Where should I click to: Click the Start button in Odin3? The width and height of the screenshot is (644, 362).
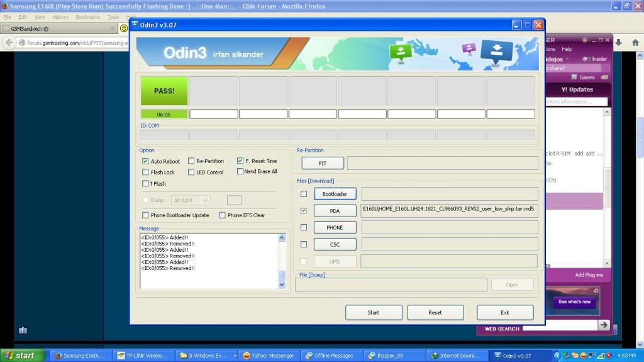[x=374, y=313]
